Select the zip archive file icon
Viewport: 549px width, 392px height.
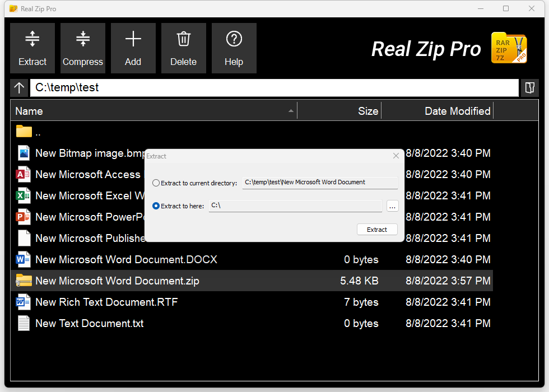(x=24, y=281)
